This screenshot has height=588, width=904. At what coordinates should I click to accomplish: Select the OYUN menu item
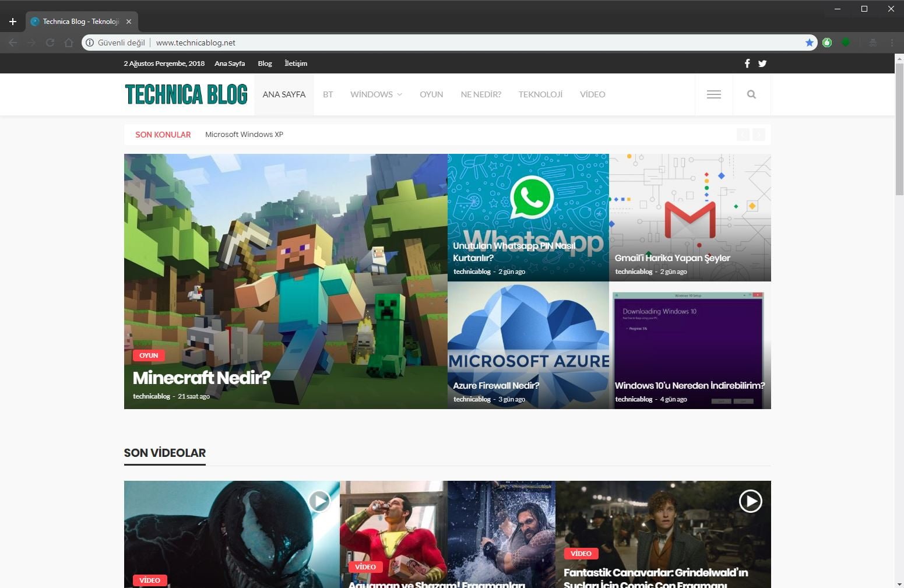pos(431,94)
